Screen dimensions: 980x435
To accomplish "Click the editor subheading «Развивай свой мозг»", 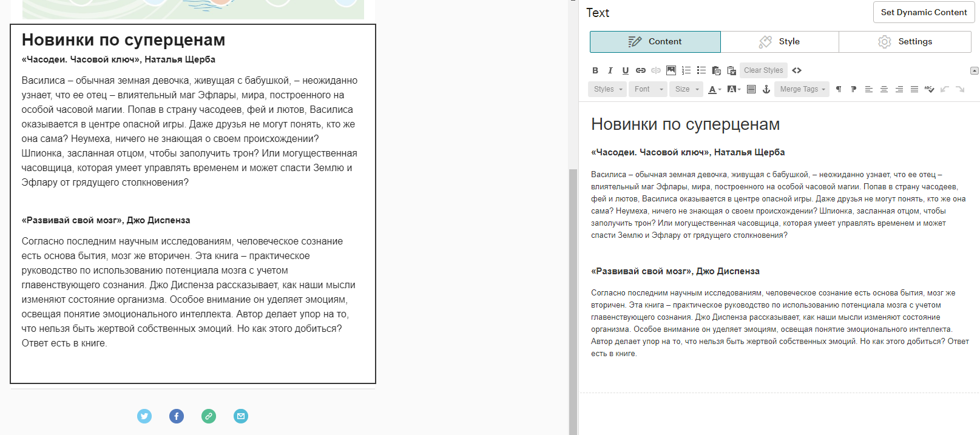I will point(675,271).
